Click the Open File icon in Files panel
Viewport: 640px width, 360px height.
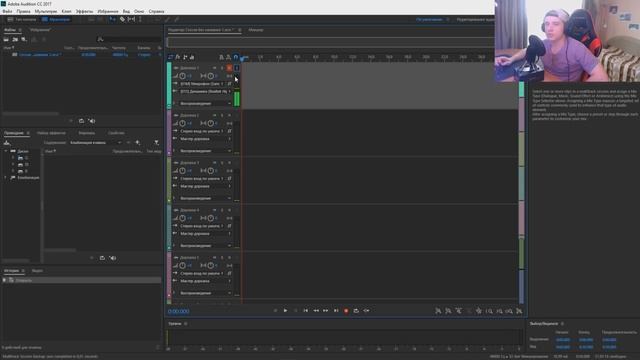(x=6, y=39)
